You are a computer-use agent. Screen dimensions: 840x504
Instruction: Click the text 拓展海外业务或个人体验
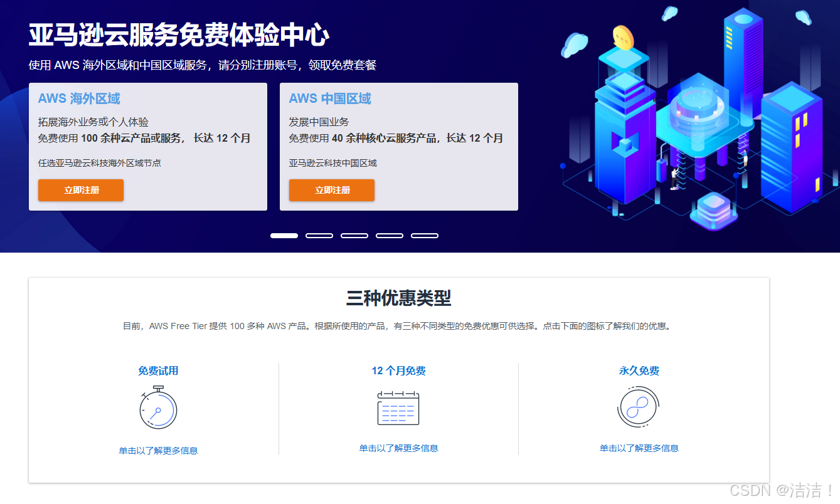click(x=93, y=122)
